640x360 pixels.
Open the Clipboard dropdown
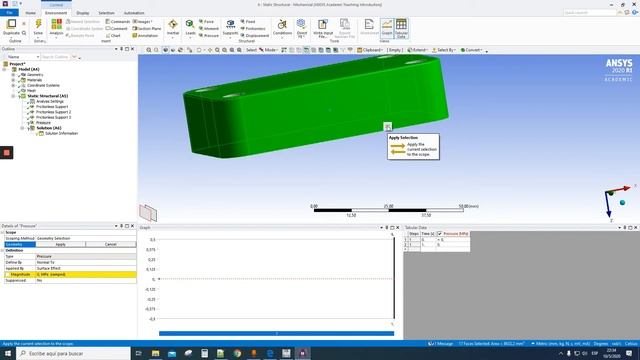pyautogui.click(x=371, y=50)
